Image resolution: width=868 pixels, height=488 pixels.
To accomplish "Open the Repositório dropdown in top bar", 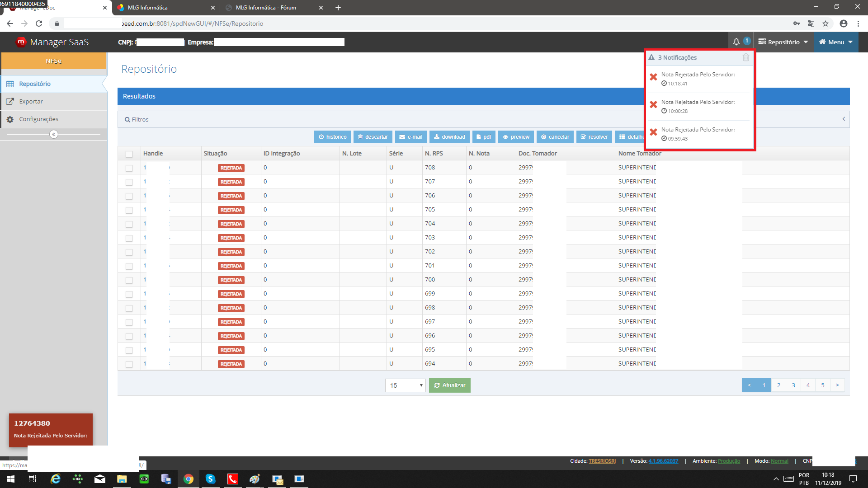I will click(783, 42).
